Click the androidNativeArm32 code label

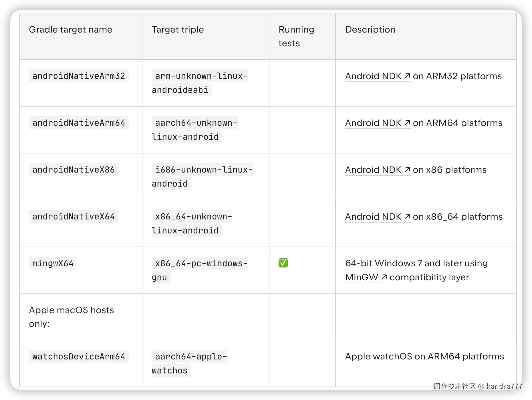79,76
